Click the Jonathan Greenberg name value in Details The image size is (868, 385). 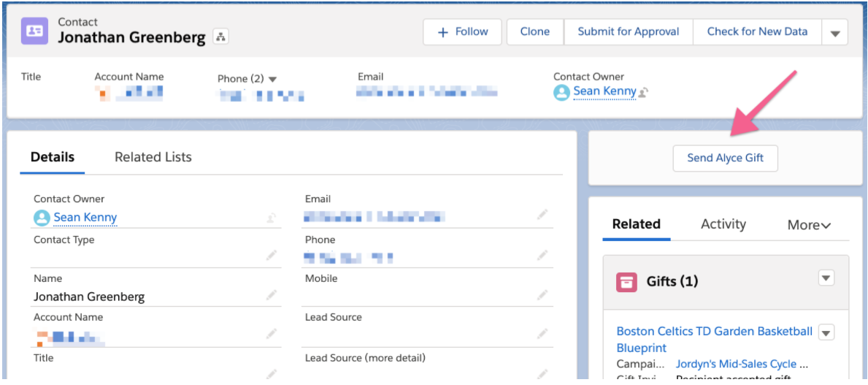tap(89, 297)
